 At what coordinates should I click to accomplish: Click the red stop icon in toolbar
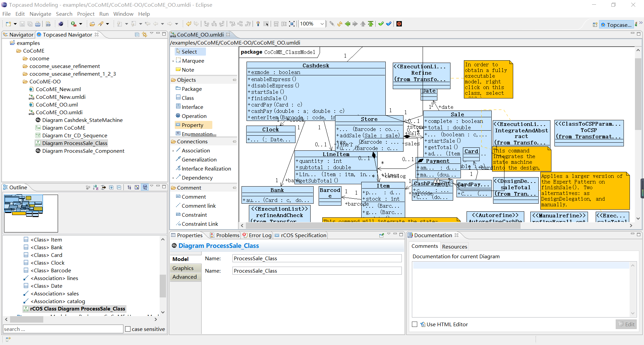[x=399, y=24]
